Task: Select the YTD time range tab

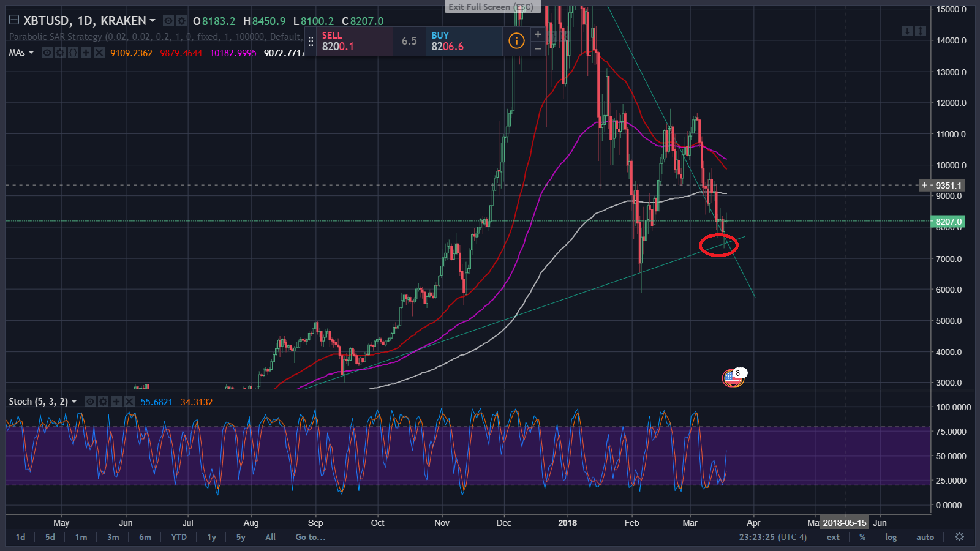Action: [179, 537]
